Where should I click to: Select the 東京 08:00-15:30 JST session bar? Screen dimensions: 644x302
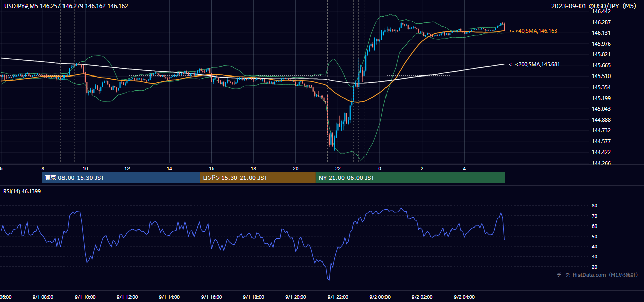[x=121, y=178]
